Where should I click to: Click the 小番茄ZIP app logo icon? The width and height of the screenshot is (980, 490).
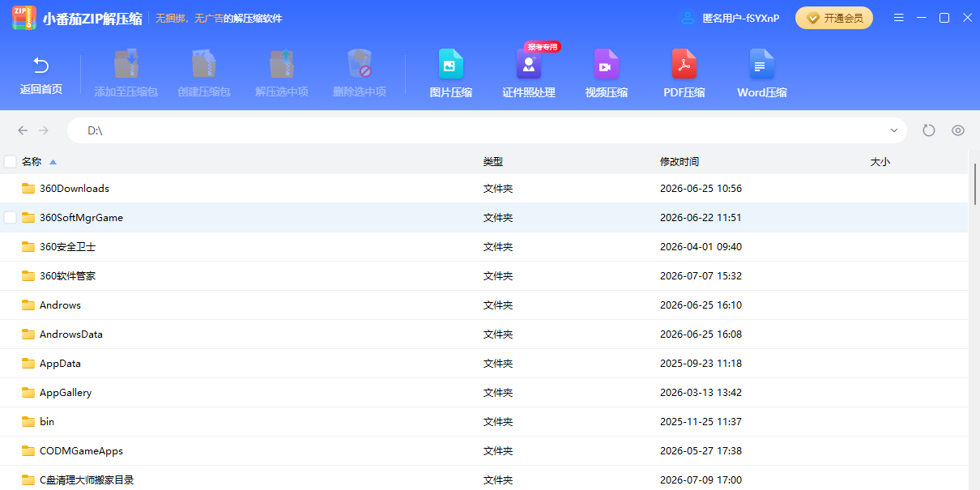[24, 18]
